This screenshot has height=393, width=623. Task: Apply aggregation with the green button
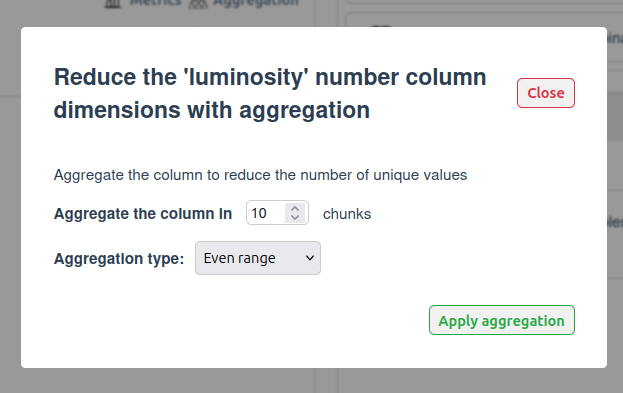click(502, 320)
